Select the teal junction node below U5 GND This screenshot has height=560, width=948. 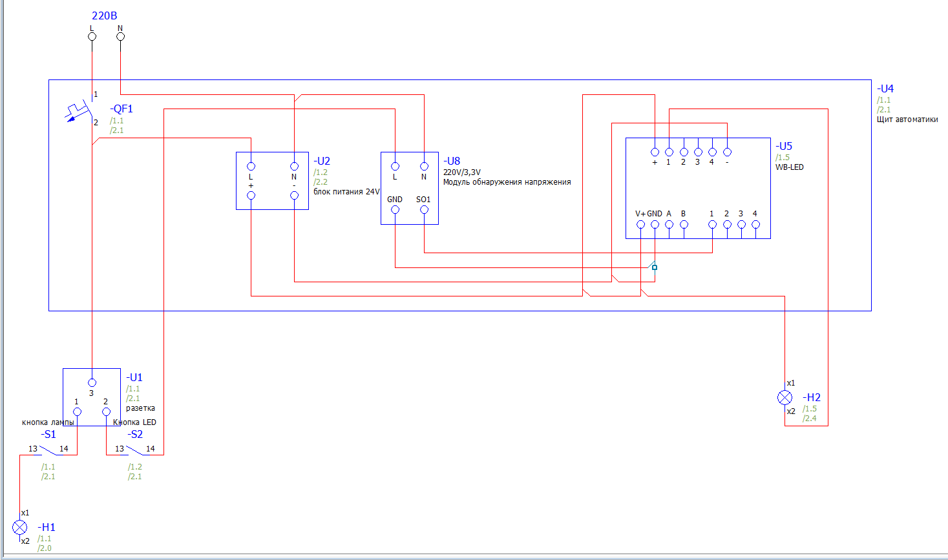(655, 267)
